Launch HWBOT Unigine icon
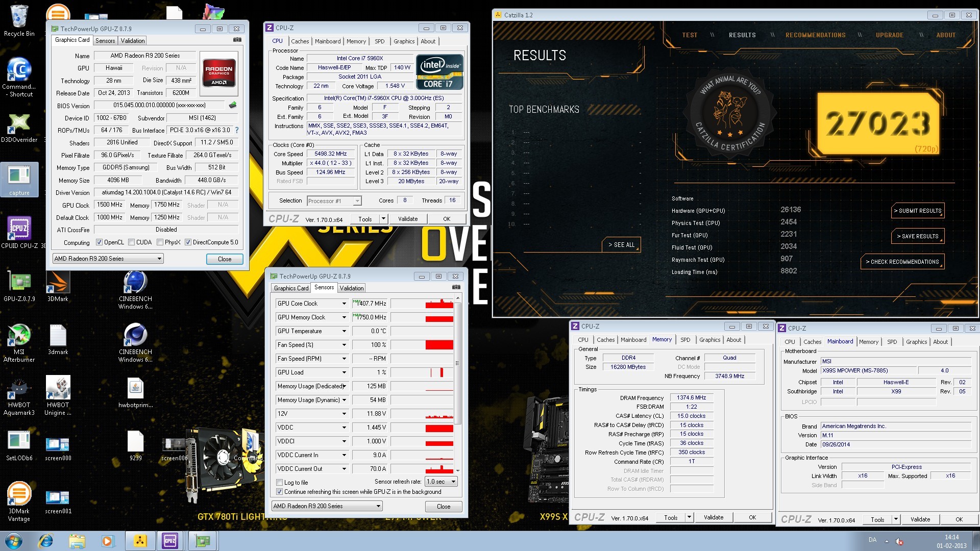Image resolution: width=980 pixels, height=551 pixels. coord(58,396)
